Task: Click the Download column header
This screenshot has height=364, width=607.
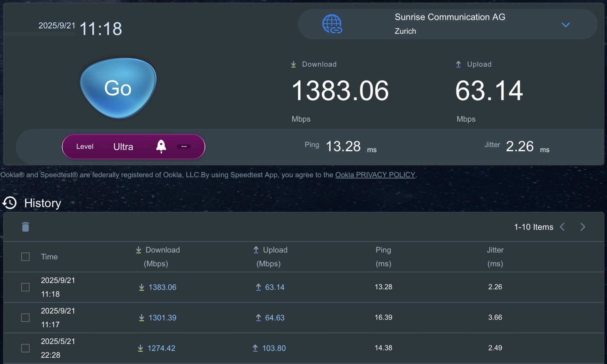Action: click(x=158, y=250)
